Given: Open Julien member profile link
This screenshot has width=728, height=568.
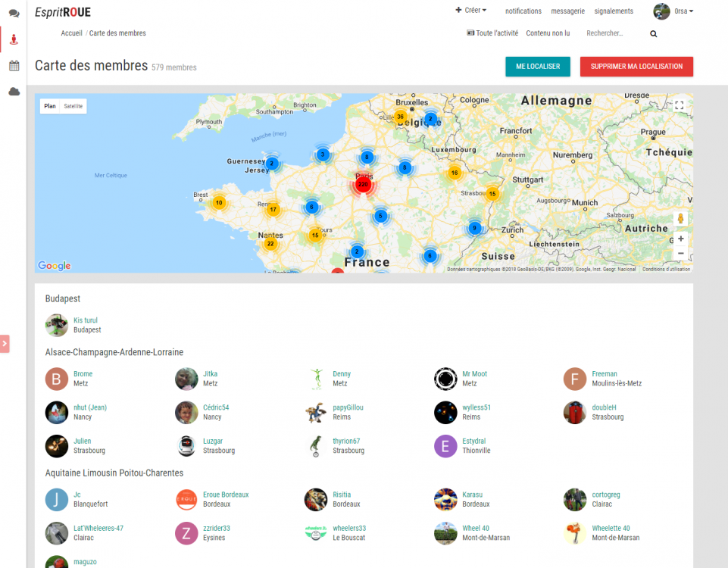Looking at the screenshot, I should click(82, 441).
